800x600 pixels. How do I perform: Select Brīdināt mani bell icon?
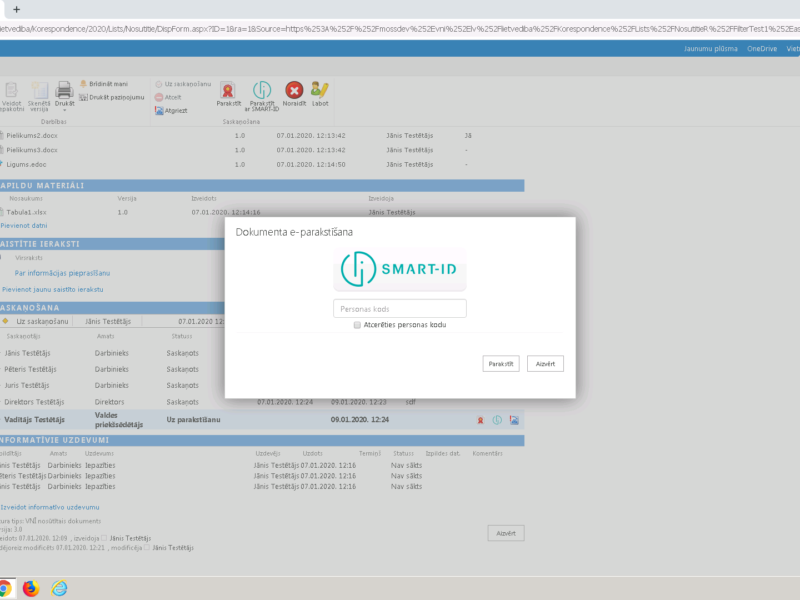(x=83, y=84)
